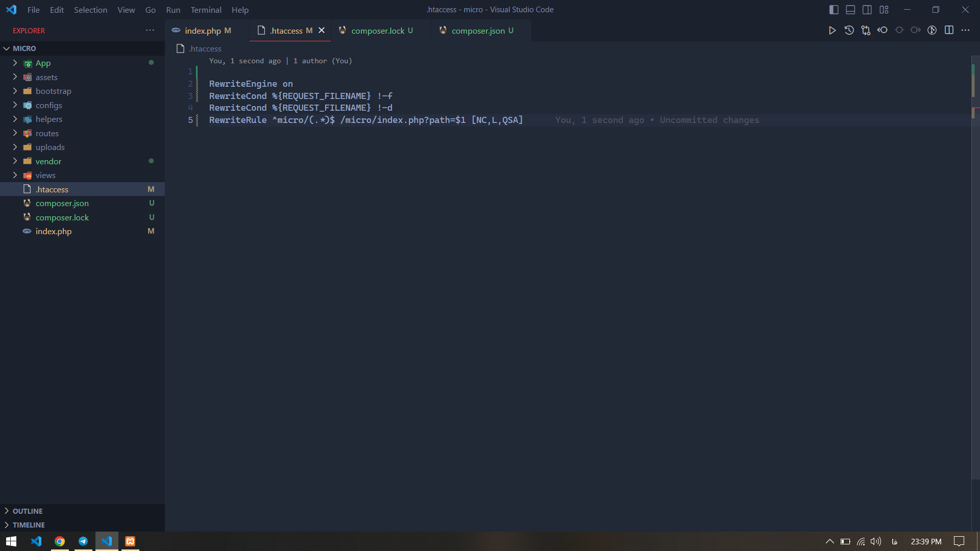Click the 'You, 1 second ago' CodeLens

point(245,61)
